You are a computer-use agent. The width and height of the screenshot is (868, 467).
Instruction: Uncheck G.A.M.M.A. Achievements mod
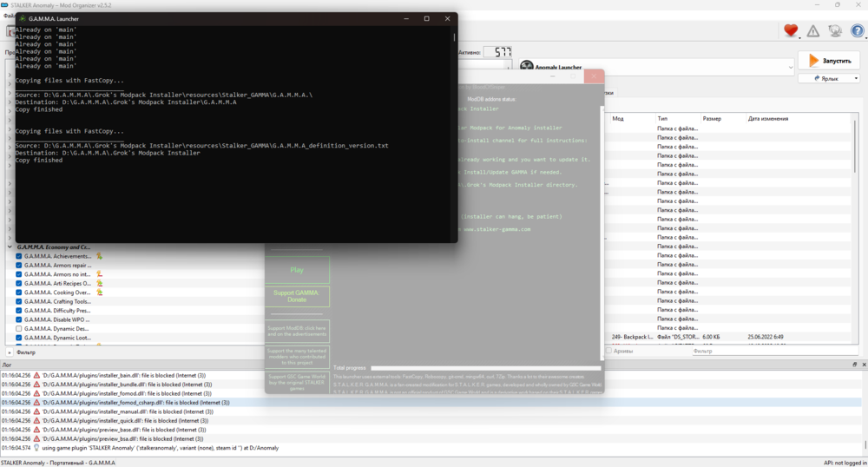click(19, 256)
